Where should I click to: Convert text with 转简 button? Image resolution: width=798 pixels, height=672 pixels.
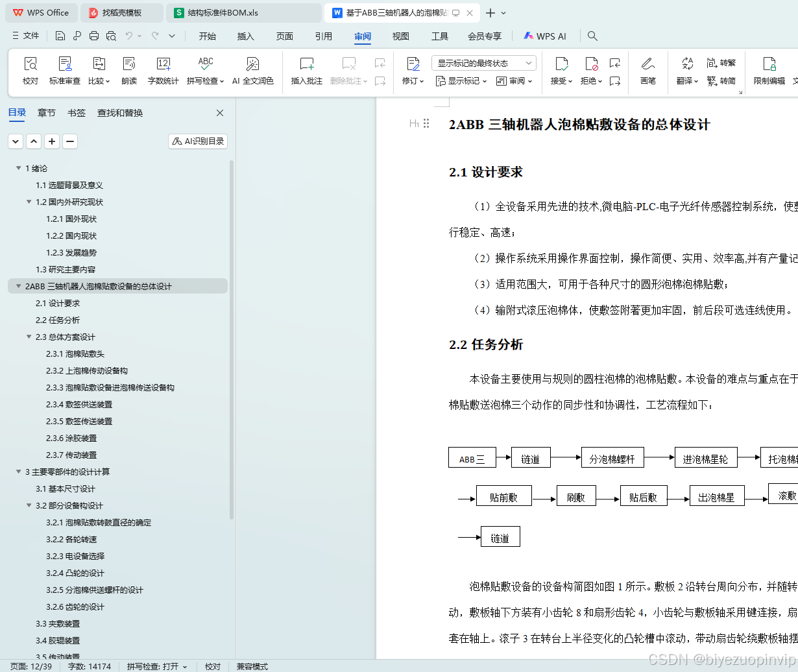[721, 81]
